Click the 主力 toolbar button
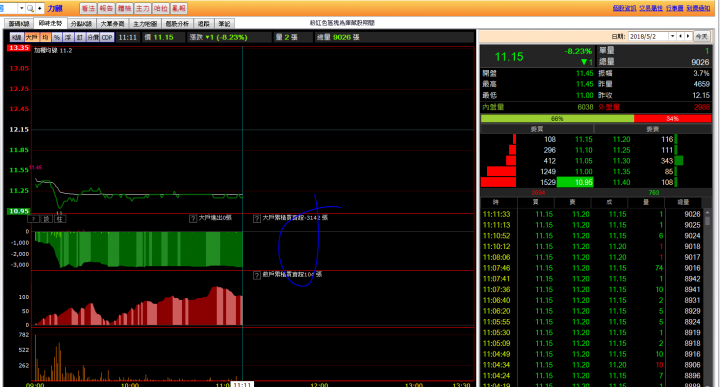720x387 pixels. 143,9
